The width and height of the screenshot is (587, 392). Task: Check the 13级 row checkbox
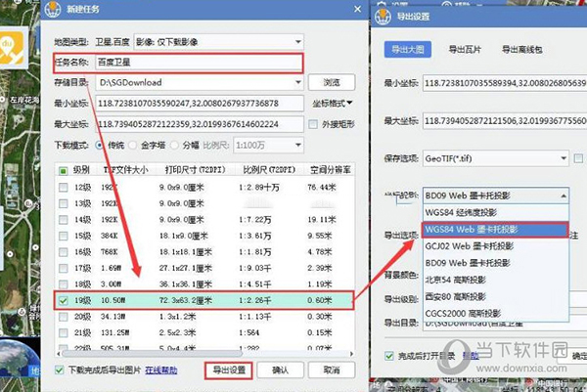tap(64, 203)
